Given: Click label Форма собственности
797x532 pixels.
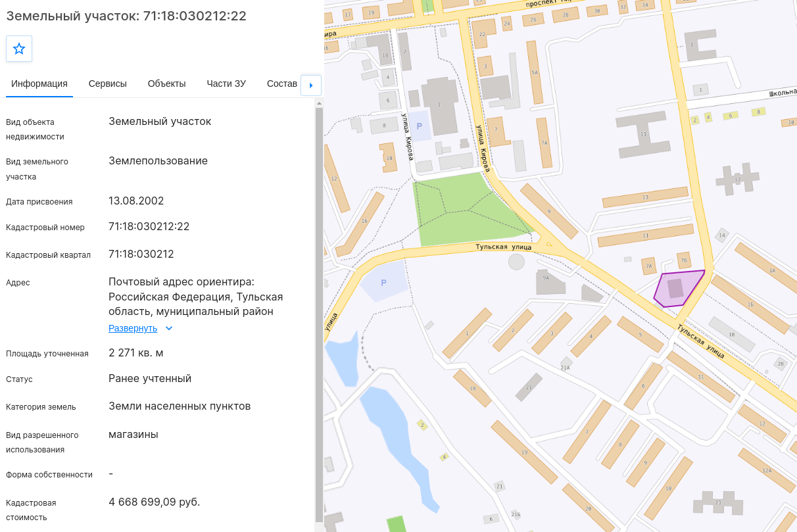Looking at the screenshot, I should (49, 474).
